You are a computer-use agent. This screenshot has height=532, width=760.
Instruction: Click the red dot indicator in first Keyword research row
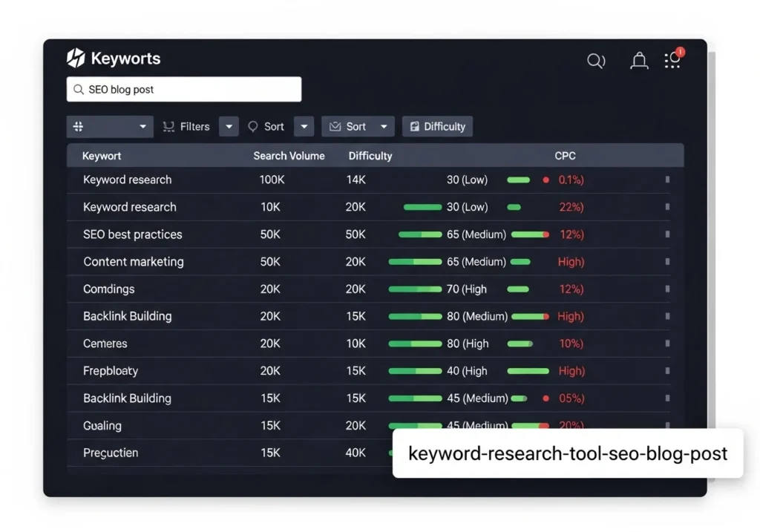(x=546, y=180)
